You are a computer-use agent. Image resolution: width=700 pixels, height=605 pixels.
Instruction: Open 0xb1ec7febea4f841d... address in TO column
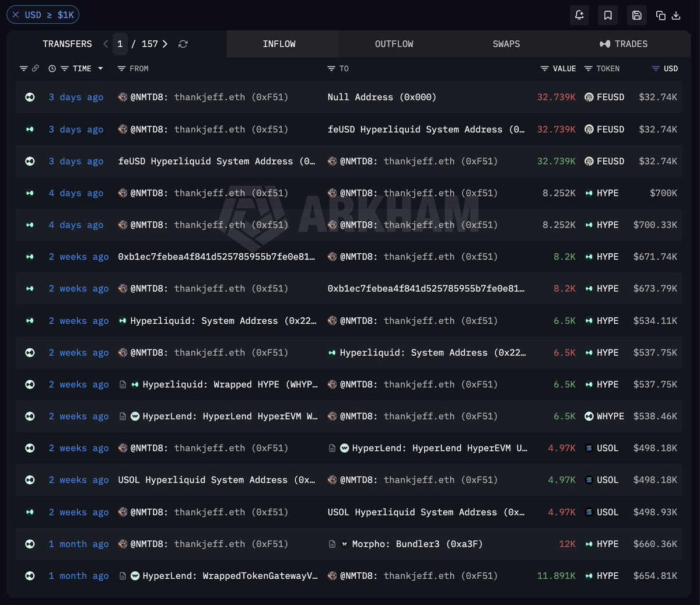pyautogui.click(x=426, y=289)
